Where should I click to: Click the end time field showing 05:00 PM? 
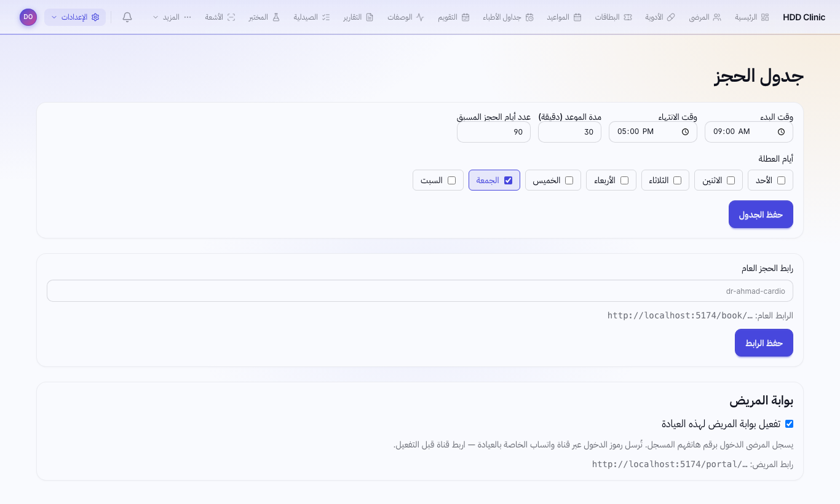(x=653, y=132)
